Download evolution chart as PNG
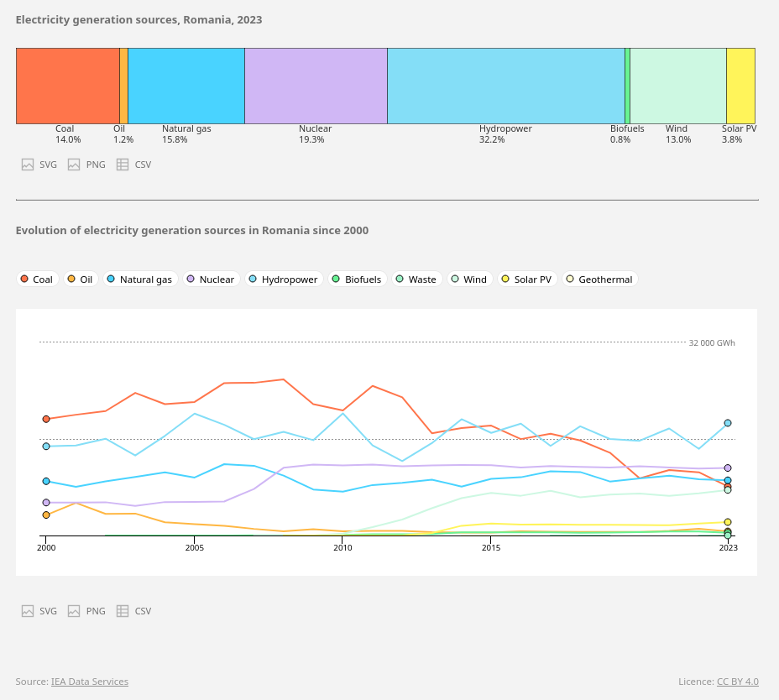This screenshot has width=779, height=700. 86,611
